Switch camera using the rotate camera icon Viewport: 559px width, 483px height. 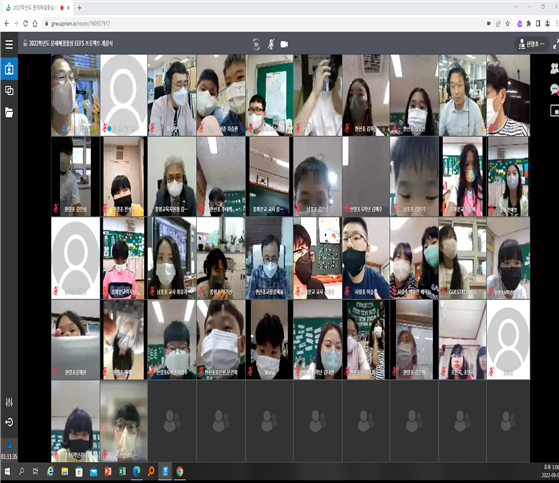pos(256,44)
